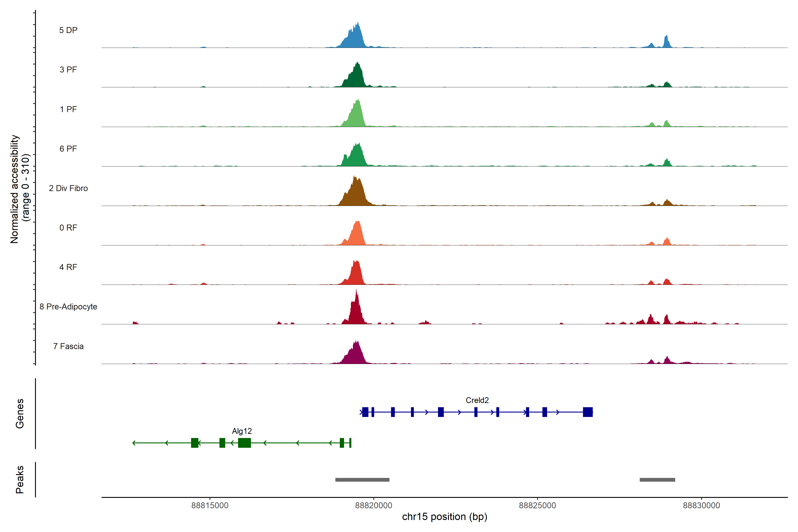Click the 7 Fascia track label
The width and height of the screenshot is (798, 532).
point(68,346)
